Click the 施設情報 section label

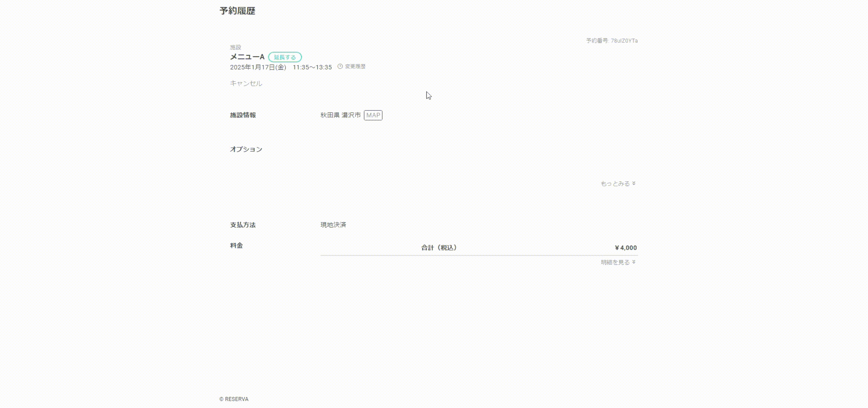click(x=243, y=115)
